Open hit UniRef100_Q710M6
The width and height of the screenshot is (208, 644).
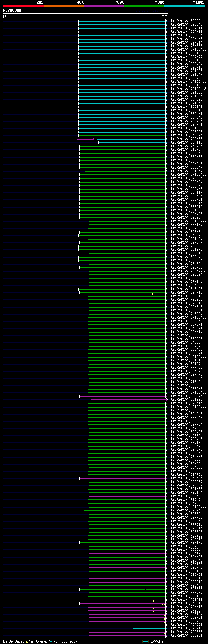[187, 103]
